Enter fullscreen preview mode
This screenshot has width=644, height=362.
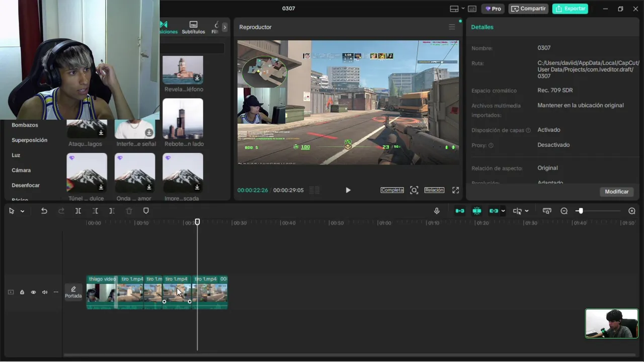click(x=455, y=190)
